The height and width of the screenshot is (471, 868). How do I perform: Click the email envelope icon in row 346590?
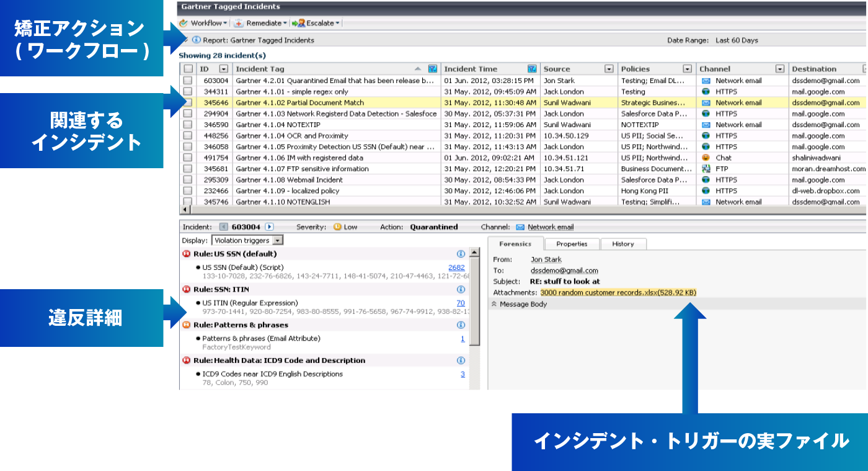point(706,125)
